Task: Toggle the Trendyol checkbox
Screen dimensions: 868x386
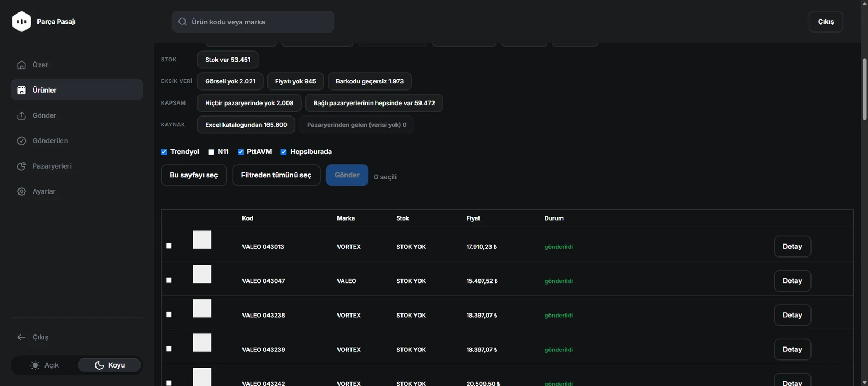Action: click(164, 152)
